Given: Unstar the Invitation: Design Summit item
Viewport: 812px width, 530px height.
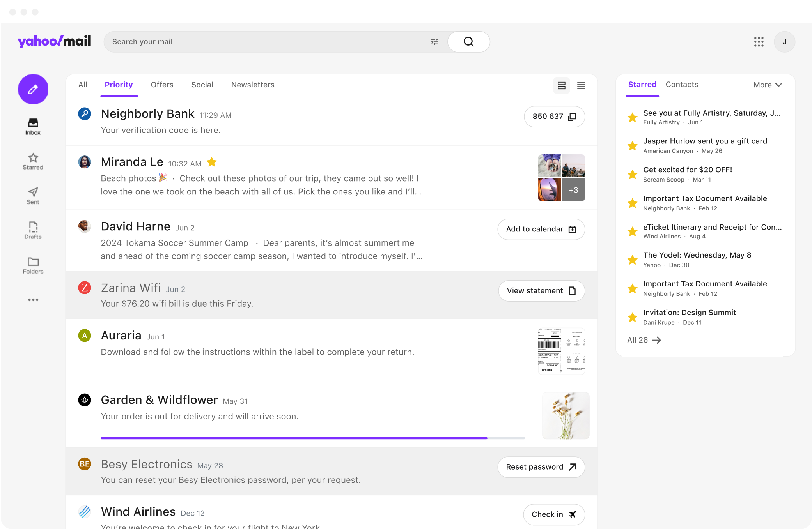Looking at the screenshot, I should click(x=632, y=317).
